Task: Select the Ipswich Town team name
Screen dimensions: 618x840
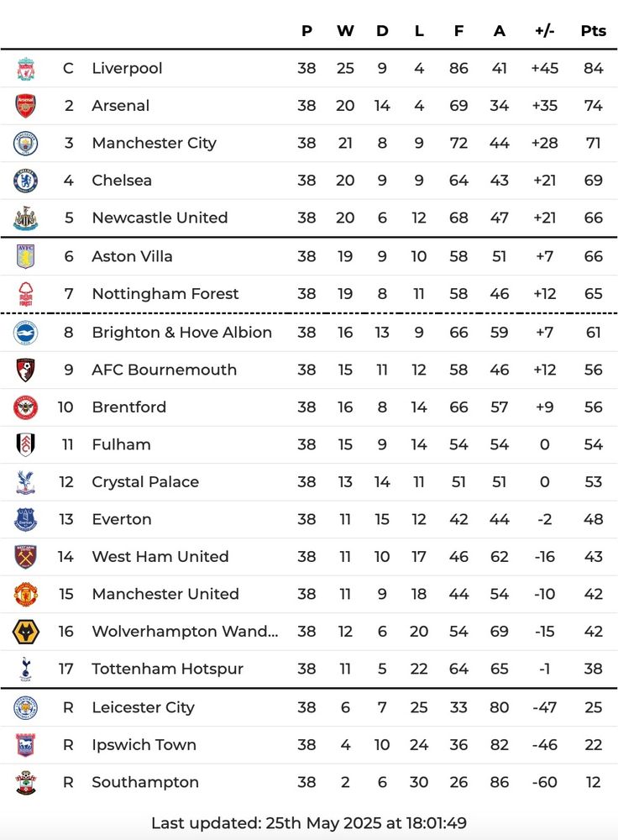Action: click(144, 745)
